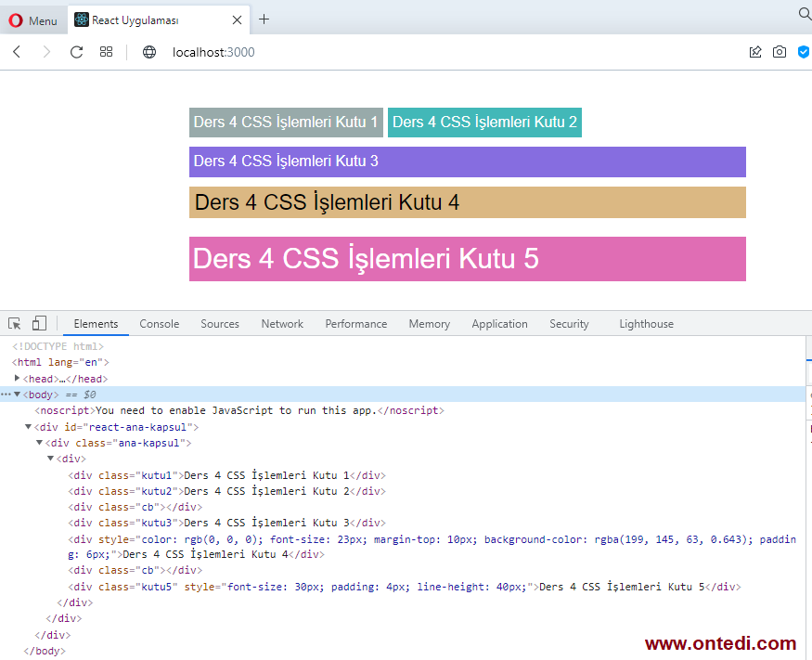812x660 pixels.
Task: Collapse the react-ana-kapsul div node
Action: (28, 427)
